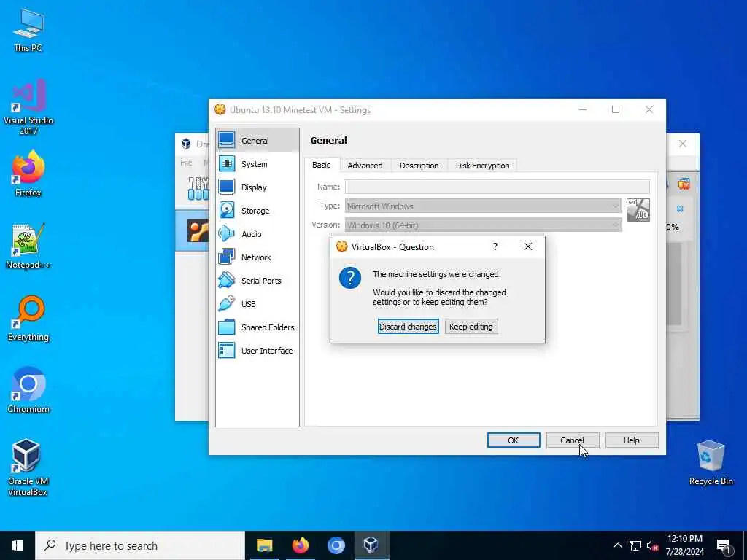747x560 pixels.
Task: Switch to the Basic tab
Action: [321, 165]
